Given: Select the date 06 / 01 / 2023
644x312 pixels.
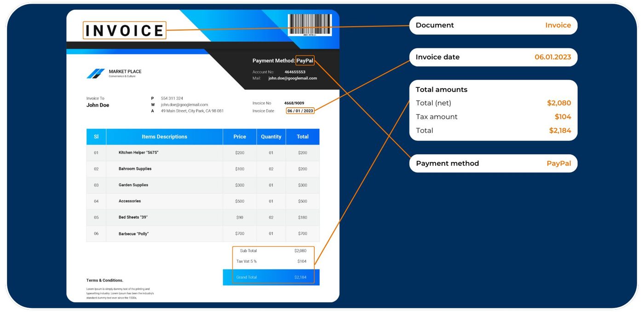Looking at the screenshot, I should tap(300, 111).
